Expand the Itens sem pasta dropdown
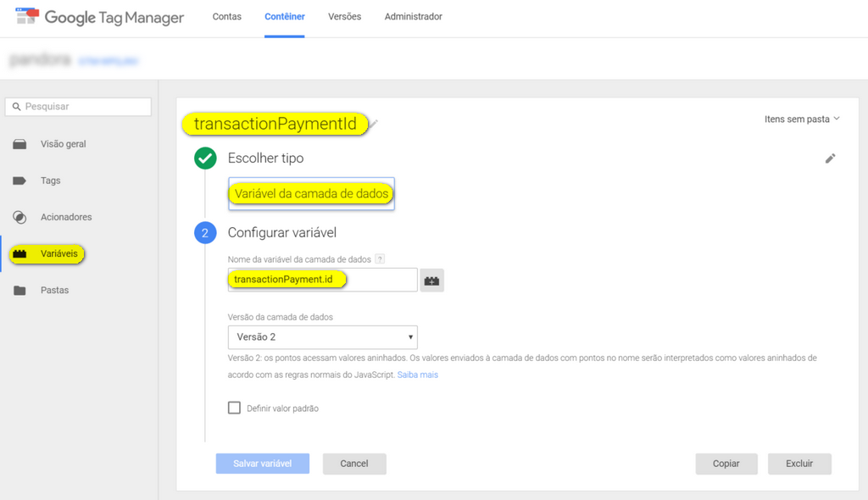The width and height of the screenshot is (868, 500). tap(800, 119)
